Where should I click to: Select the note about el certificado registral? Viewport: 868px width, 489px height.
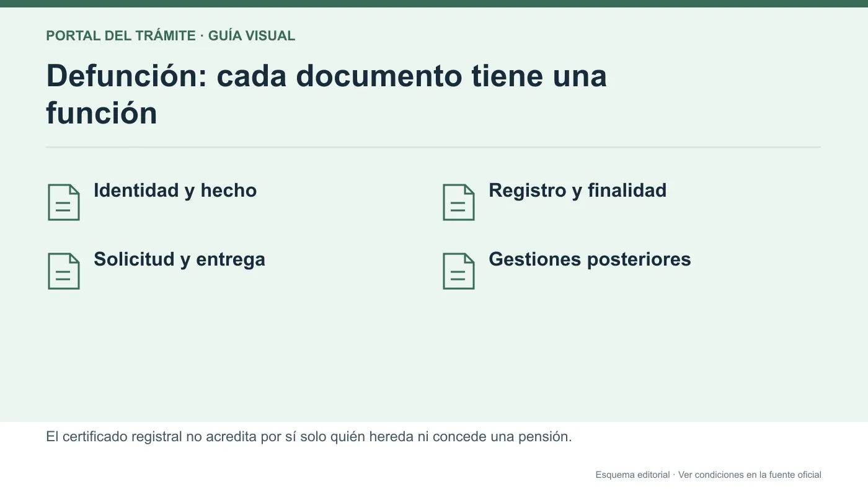[x=309, y=437]
